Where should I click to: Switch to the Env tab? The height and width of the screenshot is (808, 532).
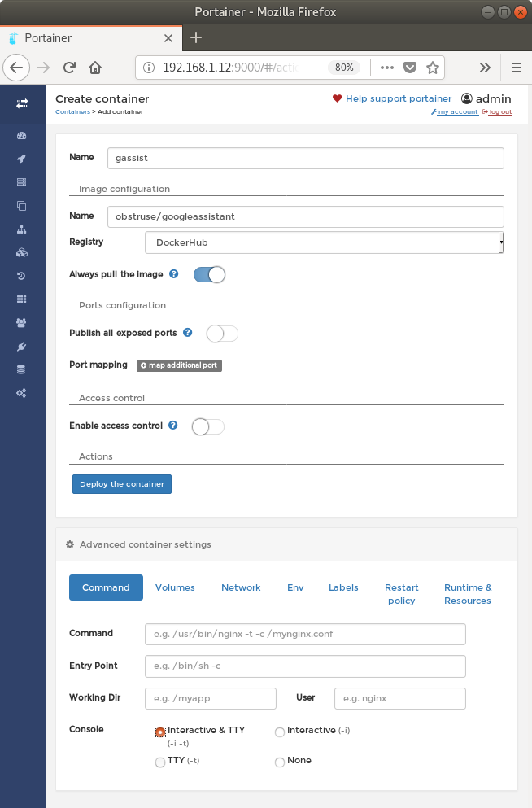[x=295, y=587]
